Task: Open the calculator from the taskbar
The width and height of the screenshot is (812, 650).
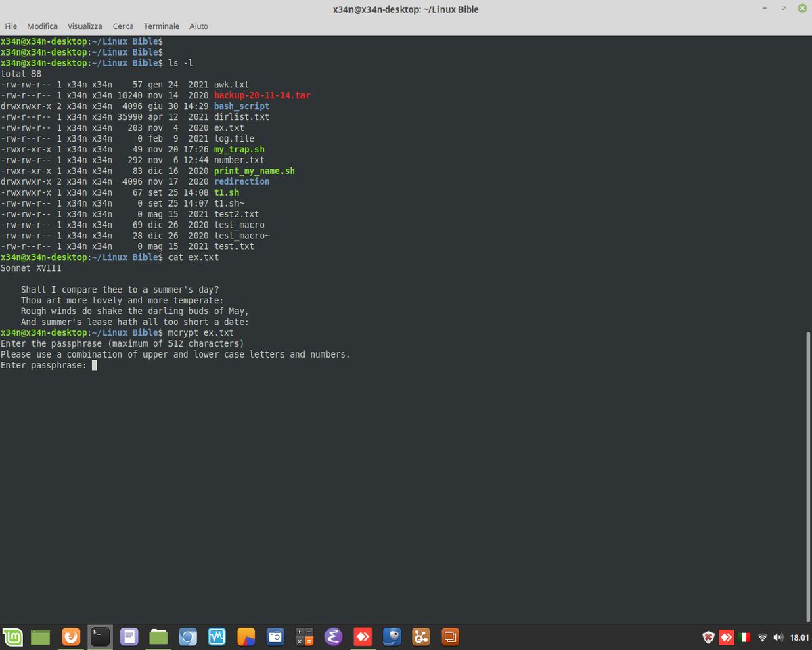Action: 304,636
